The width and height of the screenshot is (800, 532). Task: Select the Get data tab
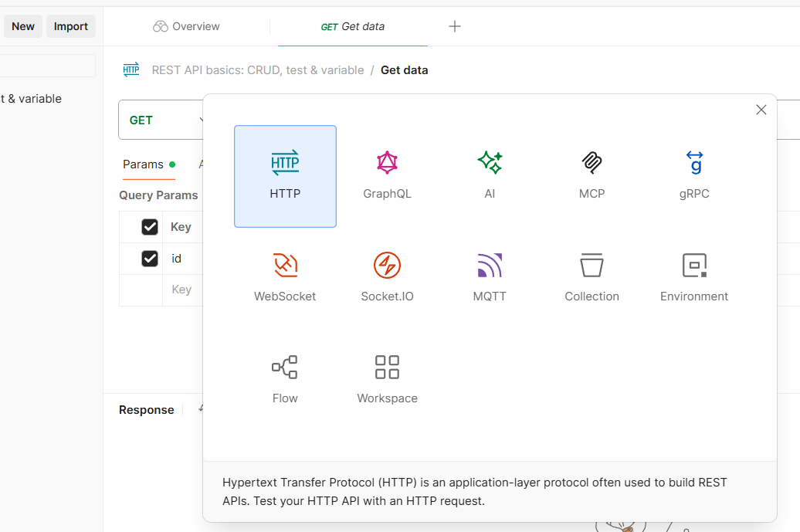click(352, 25)
